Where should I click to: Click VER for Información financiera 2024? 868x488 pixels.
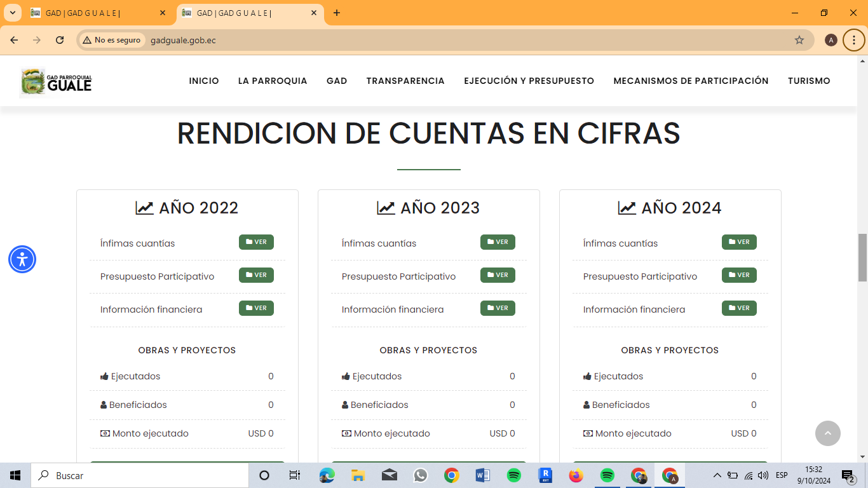tap(739, 308)
